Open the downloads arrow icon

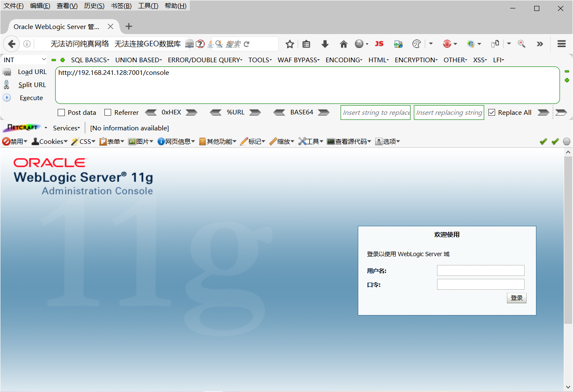coord(325,44)
